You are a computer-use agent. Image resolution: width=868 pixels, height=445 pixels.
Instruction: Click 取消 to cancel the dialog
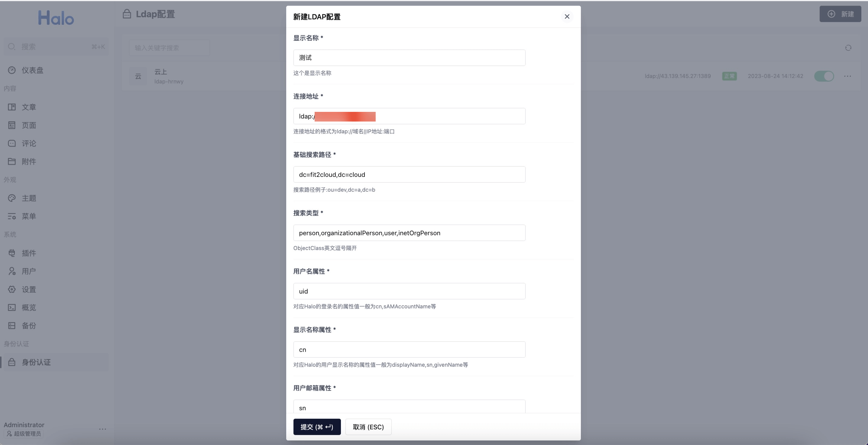coord(368,427)
